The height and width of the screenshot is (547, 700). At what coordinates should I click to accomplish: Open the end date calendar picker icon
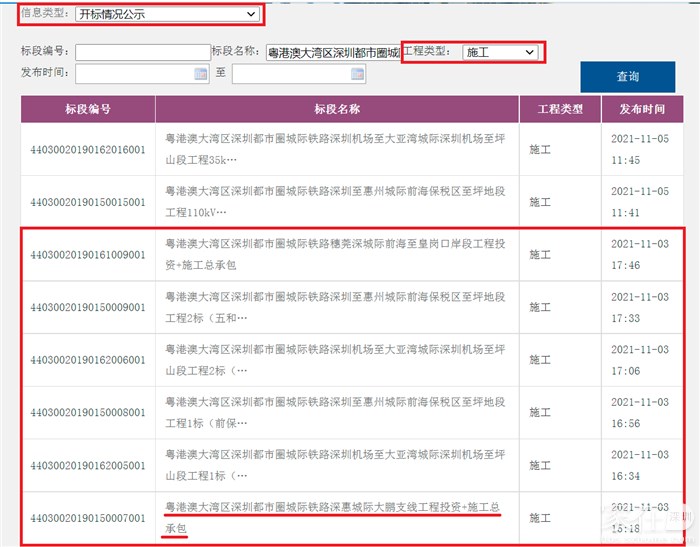[357, 74]
